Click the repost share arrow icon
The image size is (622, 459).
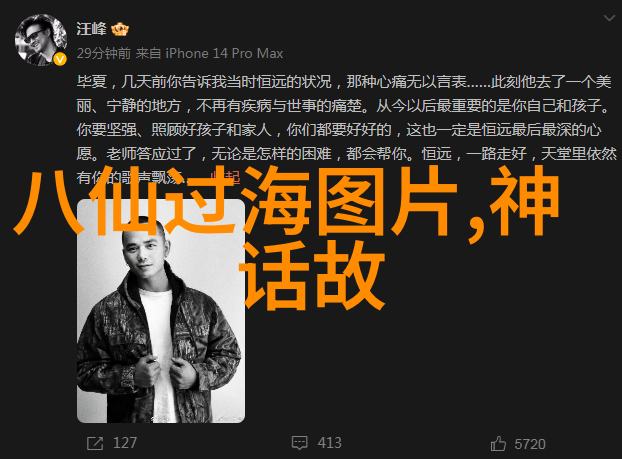pos(95,443)
